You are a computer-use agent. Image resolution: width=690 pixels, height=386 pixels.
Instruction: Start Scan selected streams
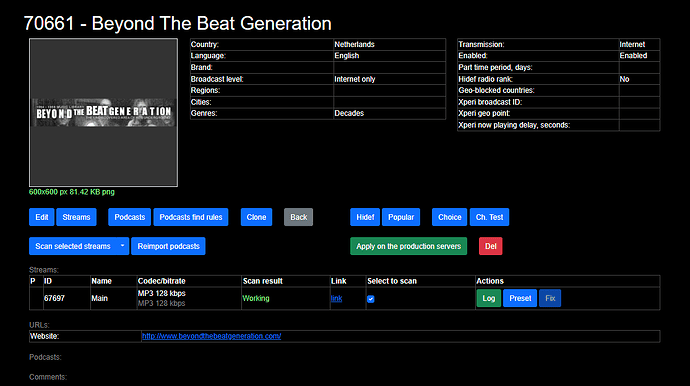pyautogui.click(x=73, y=246)
